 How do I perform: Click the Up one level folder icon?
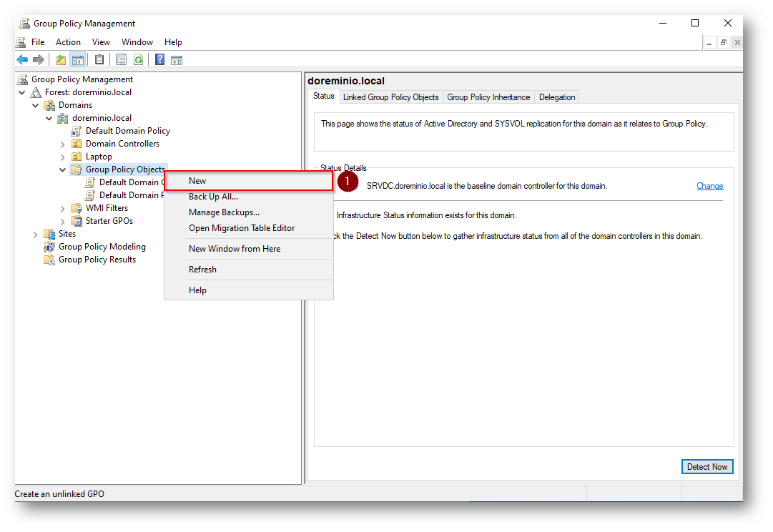[61, 60]
